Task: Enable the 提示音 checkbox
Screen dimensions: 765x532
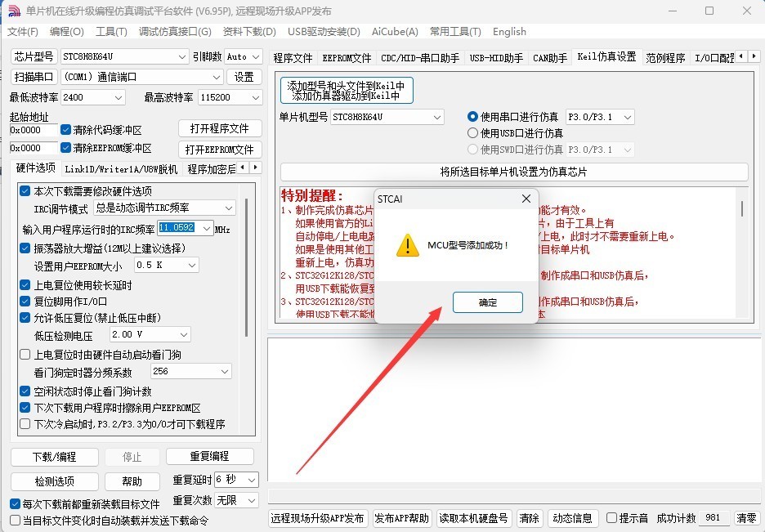Action: click(x=611, y=517)
